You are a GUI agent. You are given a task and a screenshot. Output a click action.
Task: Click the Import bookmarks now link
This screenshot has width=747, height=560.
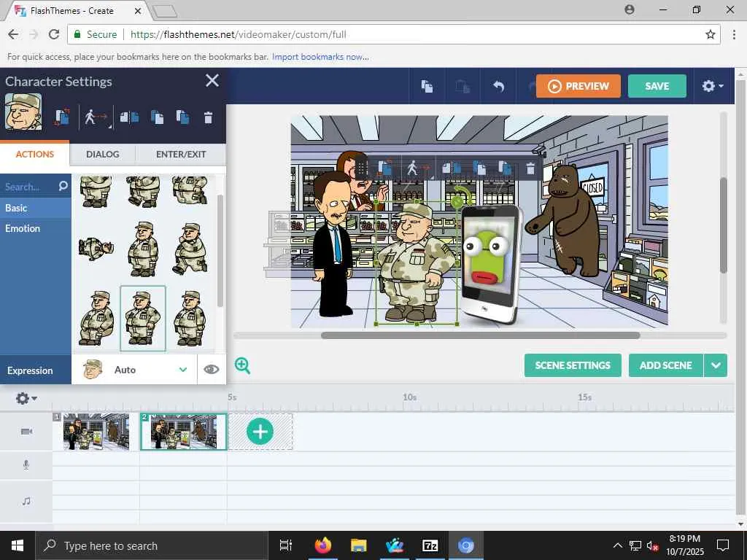point(320,57)
